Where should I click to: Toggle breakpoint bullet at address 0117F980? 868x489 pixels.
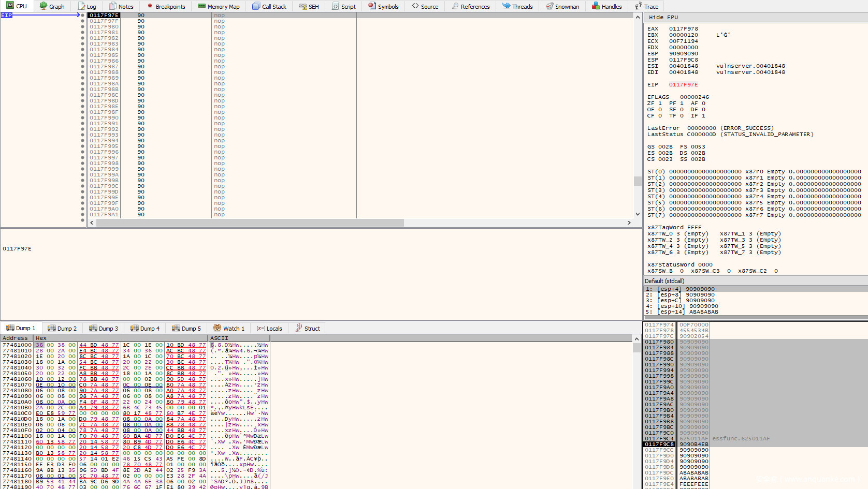pyautogui.click(x=82, y=27)
